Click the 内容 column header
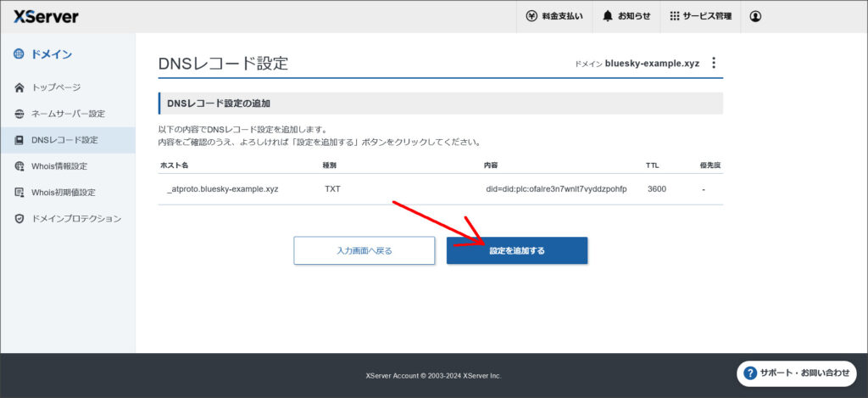Screen dimensions: 868x398 coord(491,165)
